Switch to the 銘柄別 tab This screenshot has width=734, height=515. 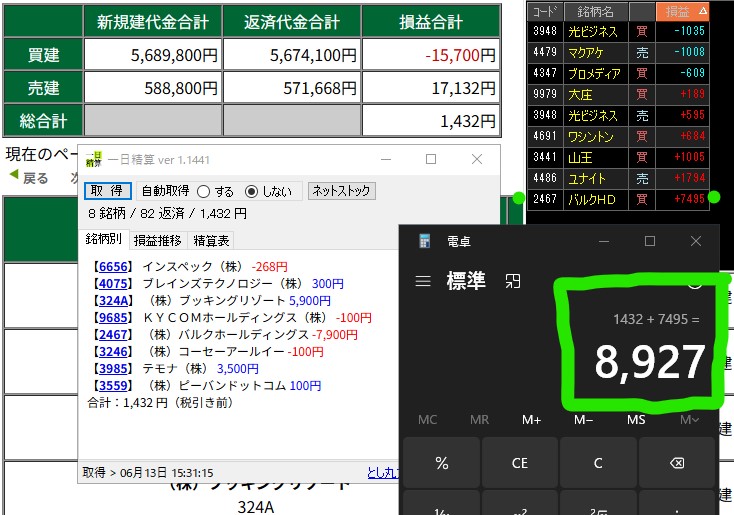[103, 239]
